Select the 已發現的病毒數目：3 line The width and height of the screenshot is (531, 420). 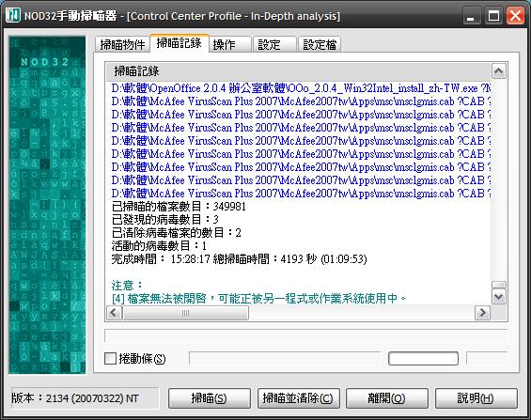[164, 219]
